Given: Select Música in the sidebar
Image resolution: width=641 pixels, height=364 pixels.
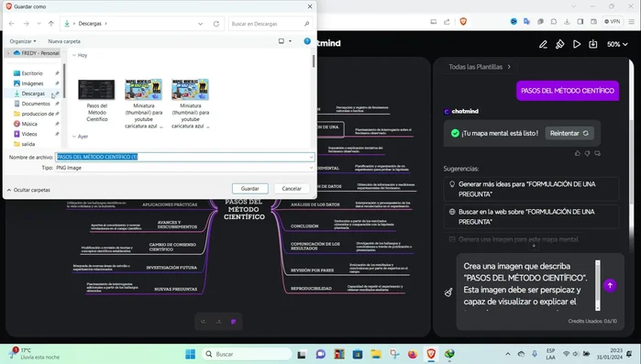Looking at the screenshot, I should coord(29,124).
